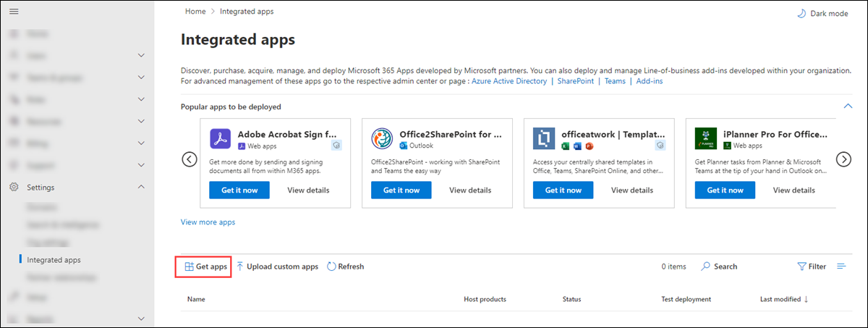The image size is (868, 328).
Task: Open the Azure Active Directory link
Action: click(510, 81)
